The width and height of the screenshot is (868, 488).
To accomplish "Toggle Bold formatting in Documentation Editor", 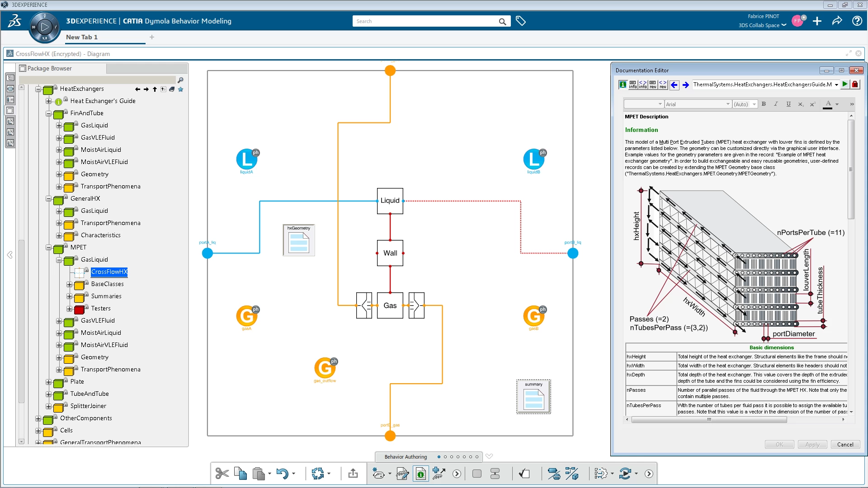I will click(764, 104).
